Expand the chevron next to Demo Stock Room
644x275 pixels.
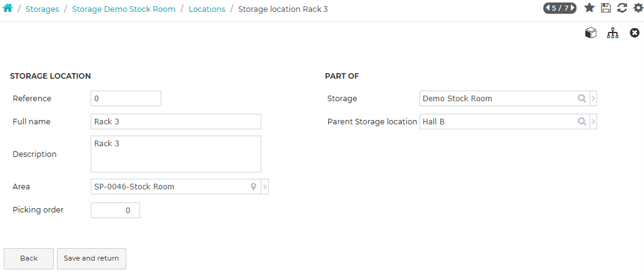click(593, 99)
